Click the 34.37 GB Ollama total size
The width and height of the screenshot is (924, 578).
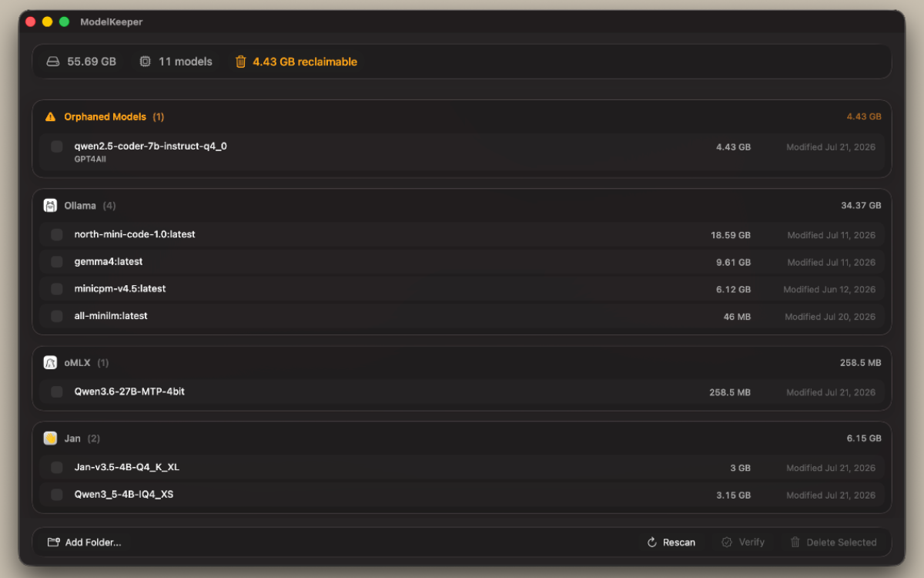tap(861, 206)
